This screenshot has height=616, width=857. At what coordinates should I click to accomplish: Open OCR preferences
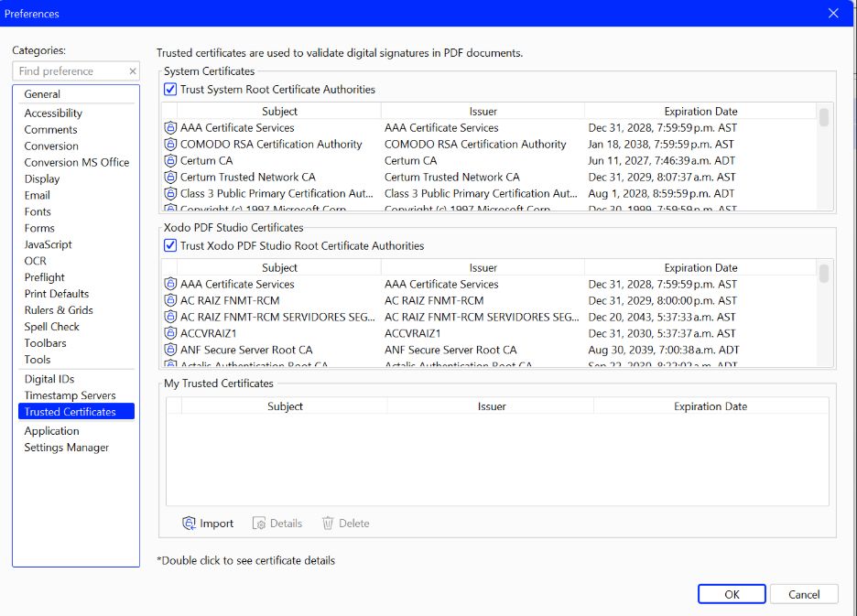(x=76, y=261)
